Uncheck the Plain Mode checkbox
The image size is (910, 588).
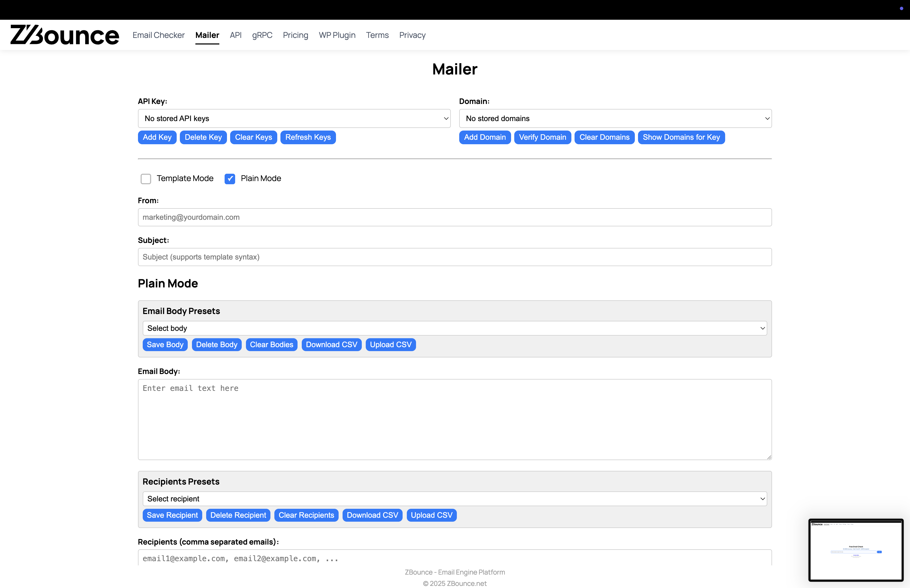(230, 179)
